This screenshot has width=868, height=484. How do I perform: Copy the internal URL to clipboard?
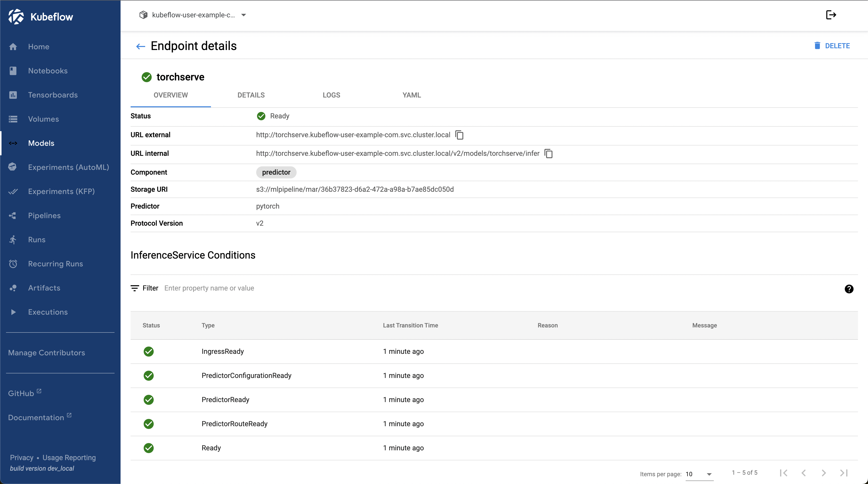(x=548, y=154)
